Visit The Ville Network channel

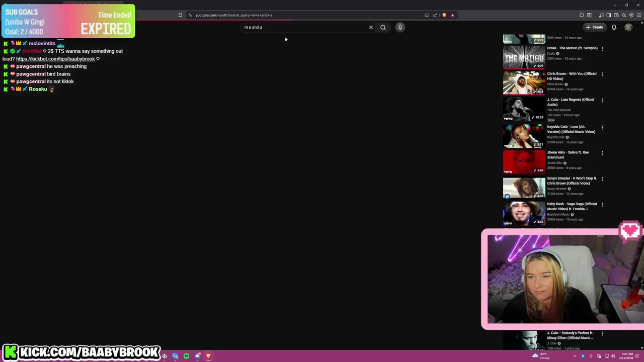(559, 110)
